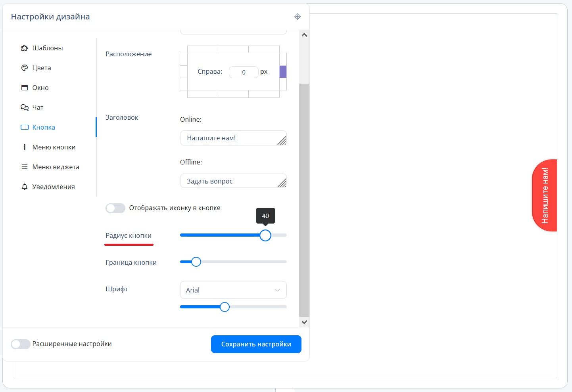
Task: Click the palette icon beside Цвета
Action: (25, 68)
